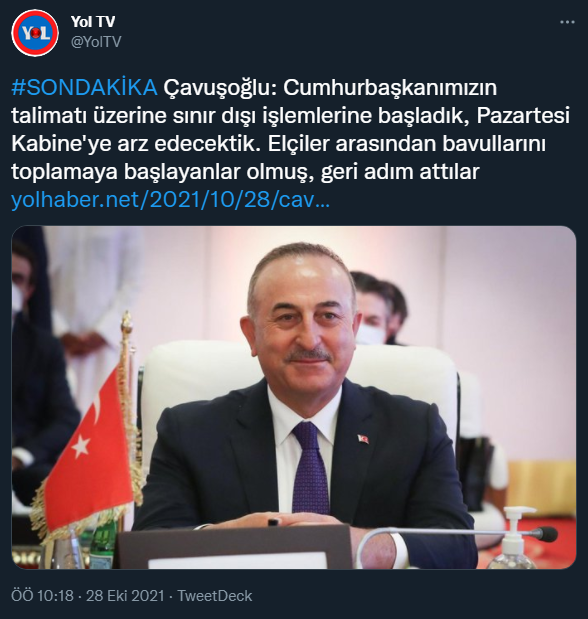Open the Yol TV profile avatar
Screen dimensions: 588x619
35,33
